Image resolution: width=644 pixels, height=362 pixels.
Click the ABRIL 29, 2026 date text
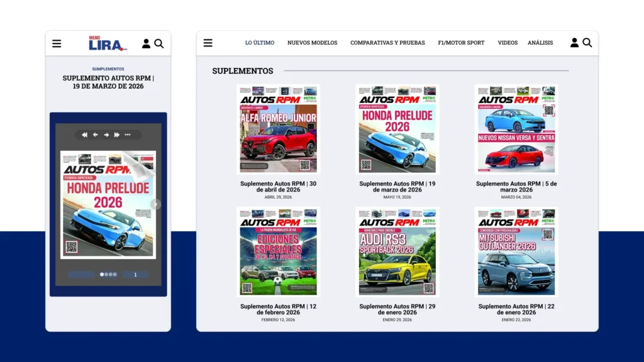pyautogui.click(x=278, y=197)
